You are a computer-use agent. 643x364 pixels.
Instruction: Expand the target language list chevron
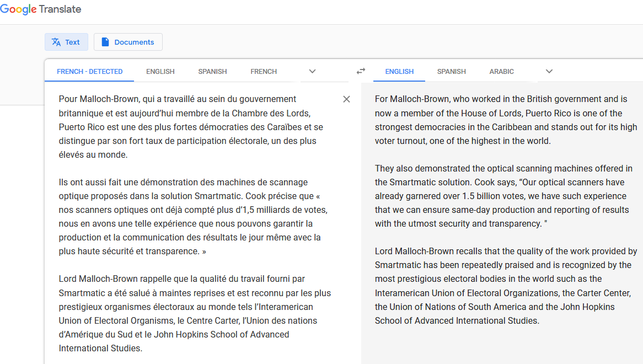click(x=549, y=71)
